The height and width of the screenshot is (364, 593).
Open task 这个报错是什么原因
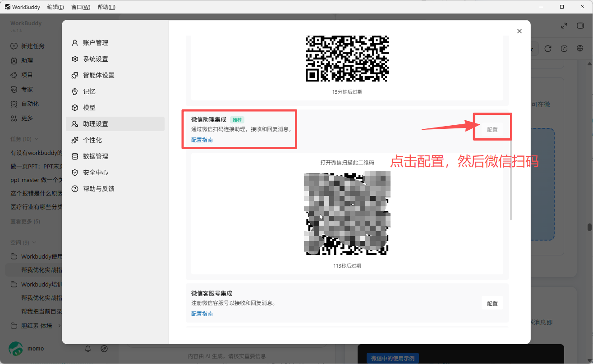point(36,193)
